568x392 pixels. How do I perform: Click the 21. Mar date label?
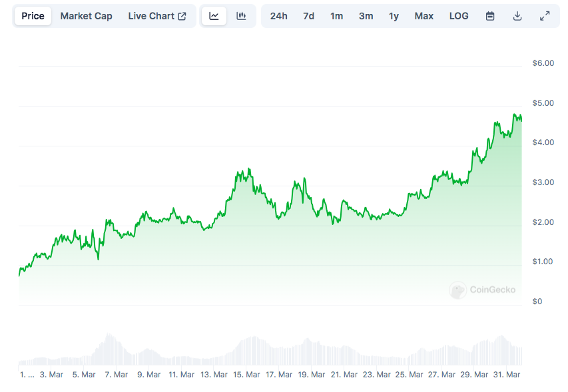pos(344,375)
